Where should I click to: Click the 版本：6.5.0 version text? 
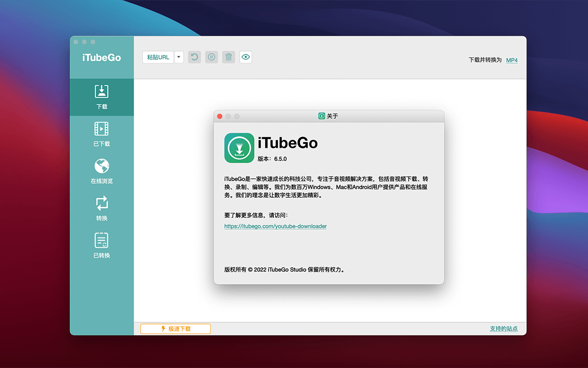[272, 159]
